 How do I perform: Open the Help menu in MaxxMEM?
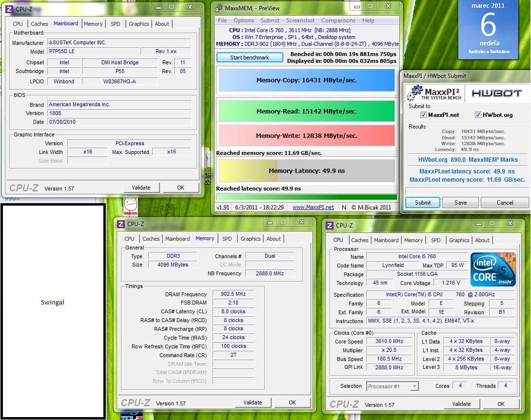368,20
